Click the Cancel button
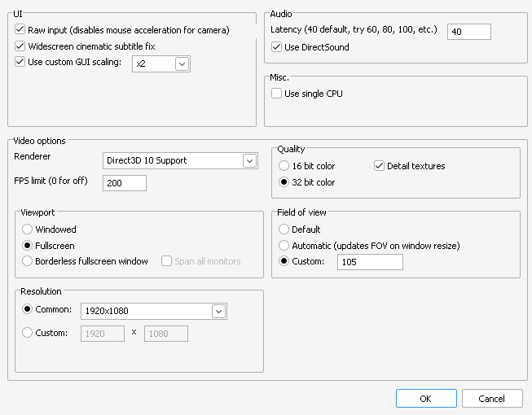The image size is (532, 415). coord(492,399)
